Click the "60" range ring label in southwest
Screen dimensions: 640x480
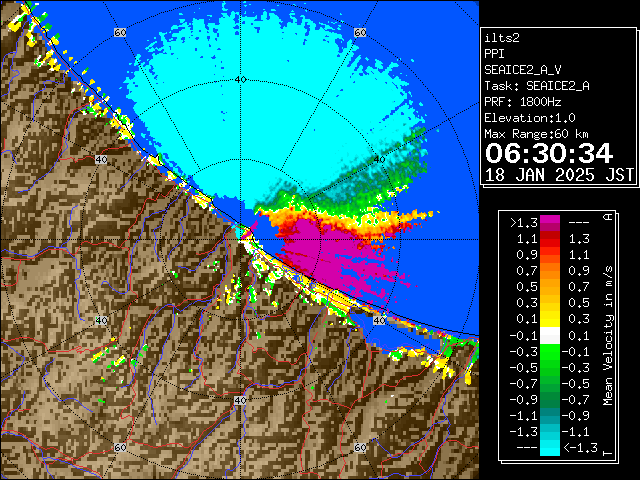120,447
